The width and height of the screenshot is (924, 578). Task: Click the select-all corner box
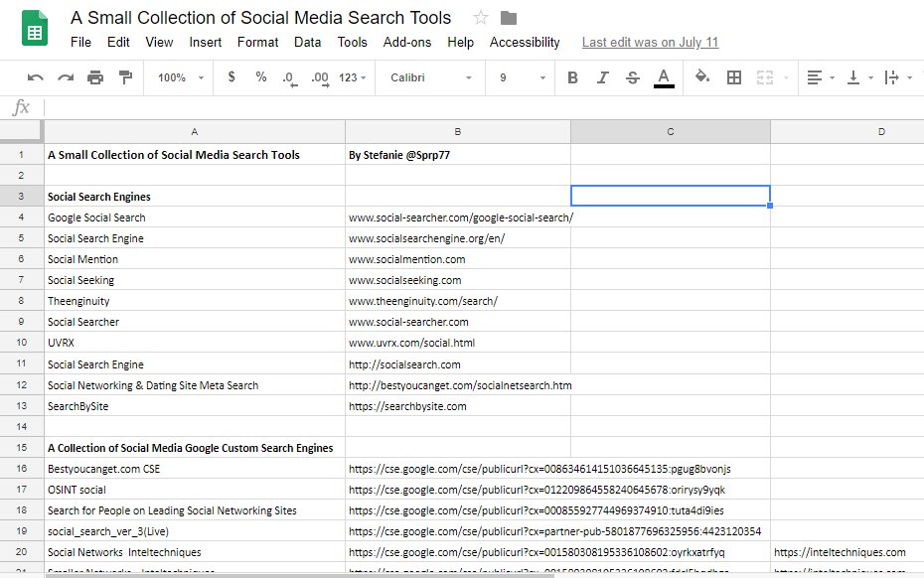pyautogui.click(x=21, y=131)
